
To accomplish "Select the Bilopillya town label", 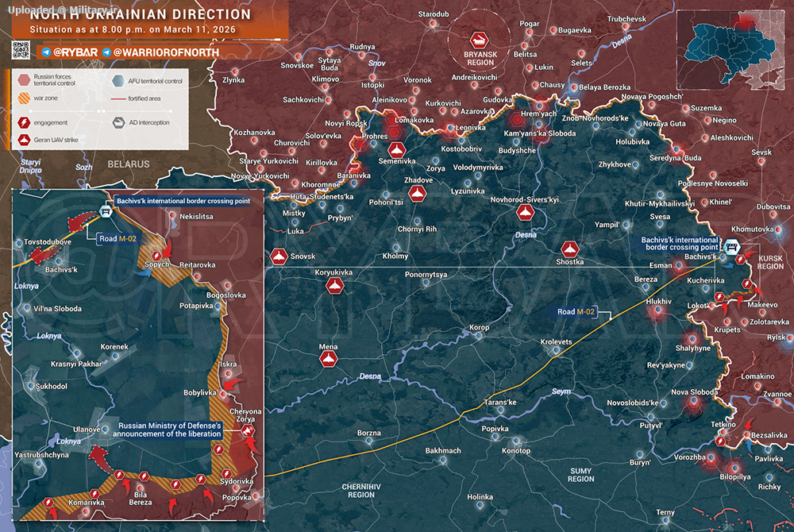I will [x=734, y=477].
